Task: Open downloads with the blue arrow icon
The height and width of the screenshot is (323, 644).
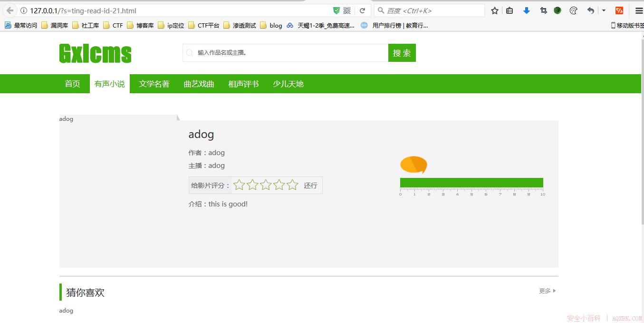Action: pos(526,10)
